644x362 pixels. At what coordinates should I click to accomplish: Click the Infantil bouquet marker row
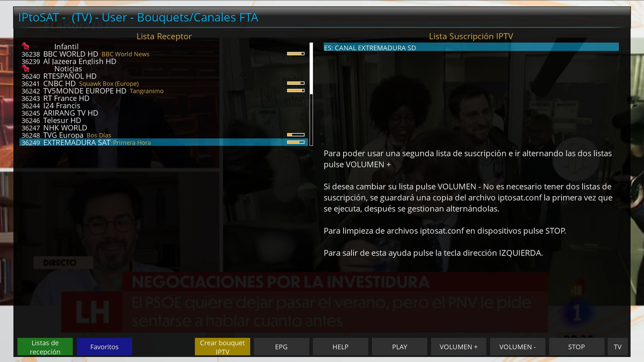pos(164,47)
